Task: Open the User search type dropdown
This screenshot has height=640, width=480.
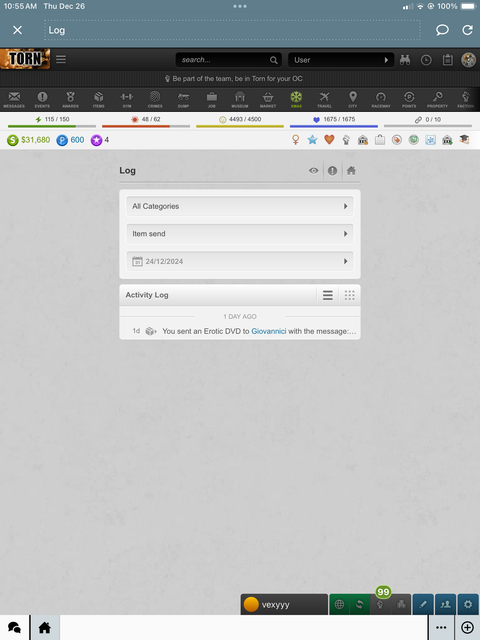Action: (x=341, y=60)
